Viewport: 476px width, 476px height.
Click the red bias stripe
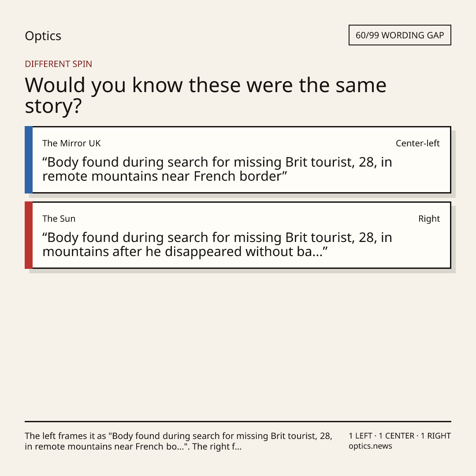29,235
